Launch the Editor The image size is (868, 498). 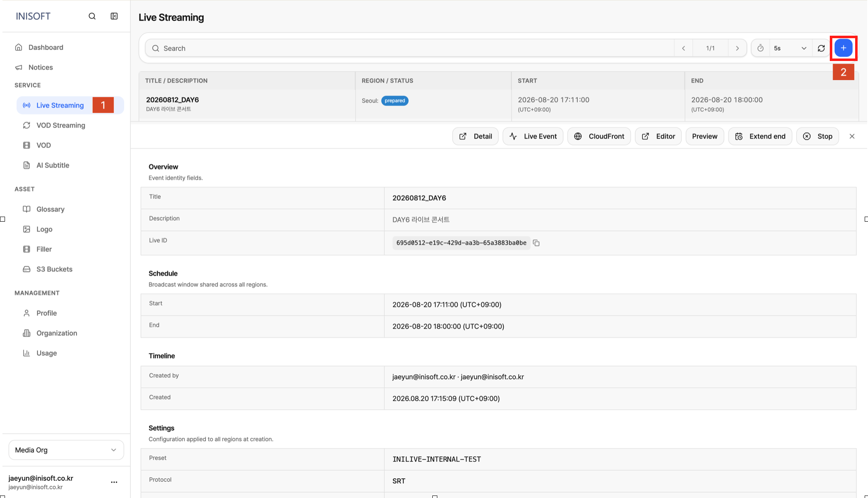click(658, 136)
